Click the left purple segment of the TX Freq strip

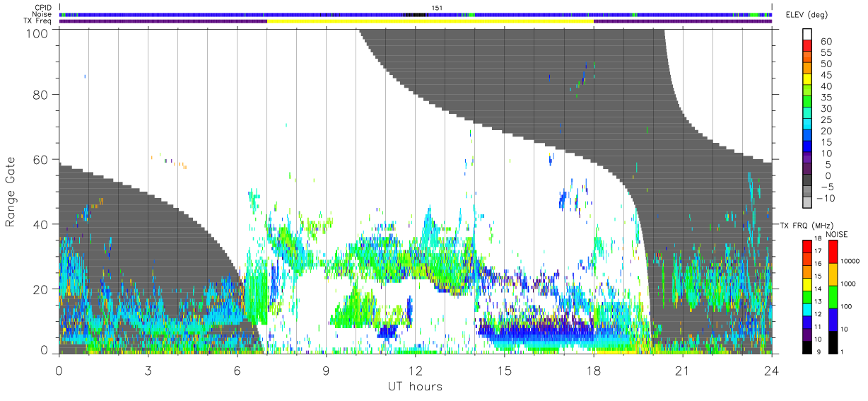[163, 21]
